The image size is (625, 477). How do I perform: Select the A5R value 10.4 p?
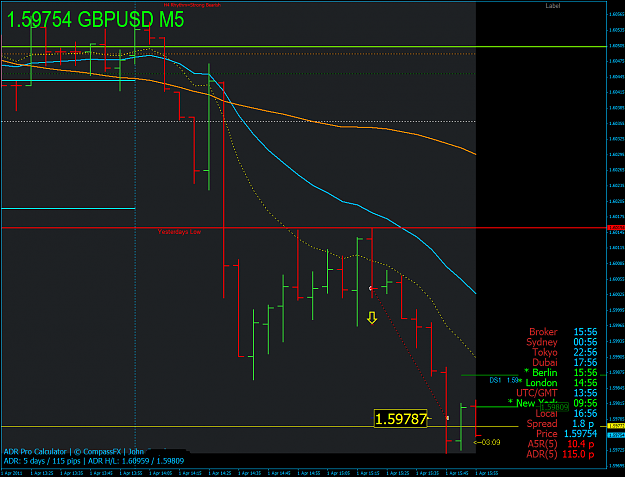tap(581, 444)
